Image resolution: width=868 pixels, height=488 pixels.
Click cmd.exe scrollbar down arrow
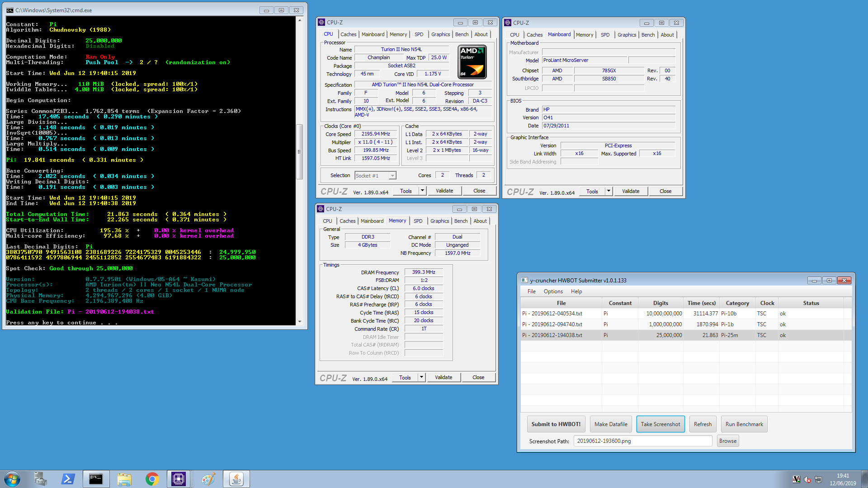pos(299,321)
